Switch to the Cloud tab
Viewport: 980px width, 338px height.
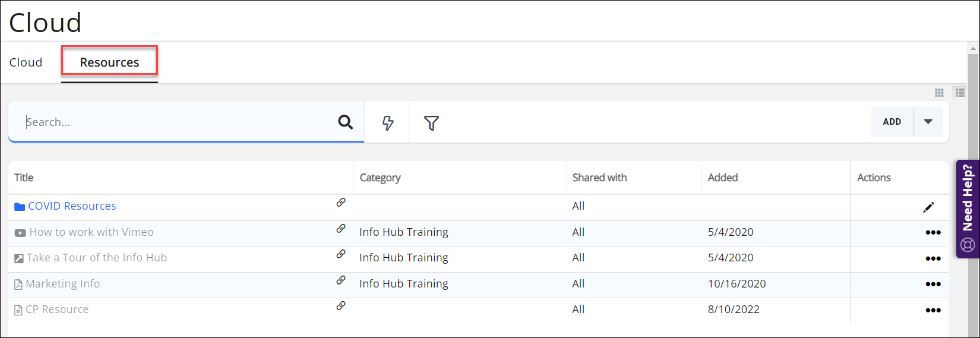click(26, 62)
